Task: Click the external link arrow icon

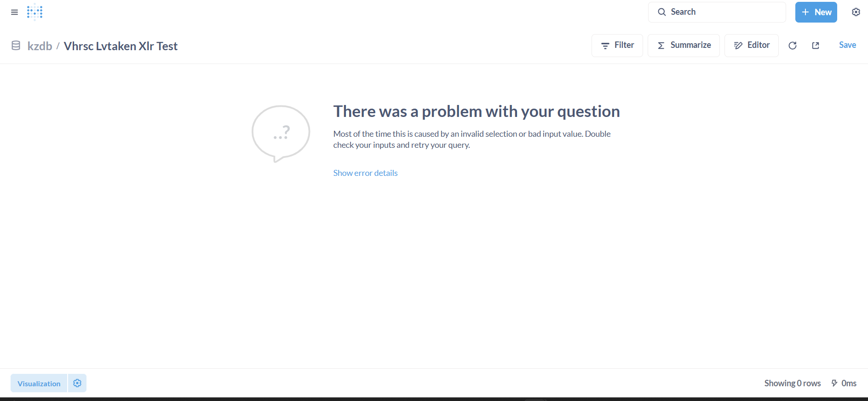Action: tap(816, 46)
